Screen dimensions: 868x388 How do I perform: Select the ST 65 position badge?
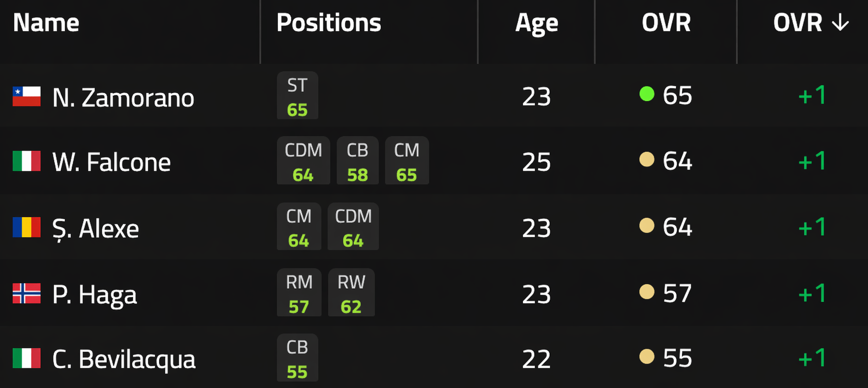coord(297,96)
